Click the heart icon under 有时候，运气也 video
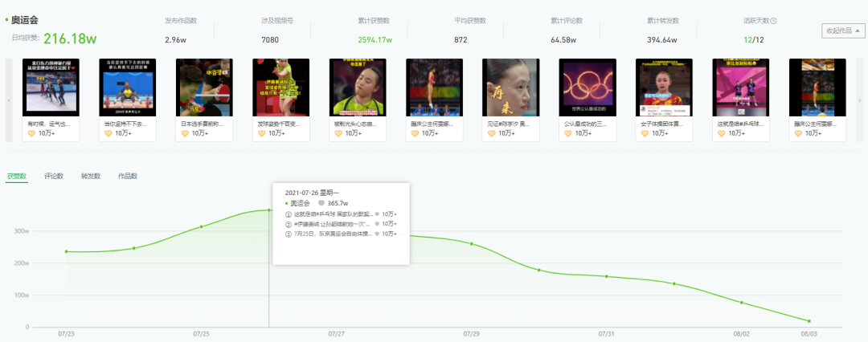 (31, 133)
